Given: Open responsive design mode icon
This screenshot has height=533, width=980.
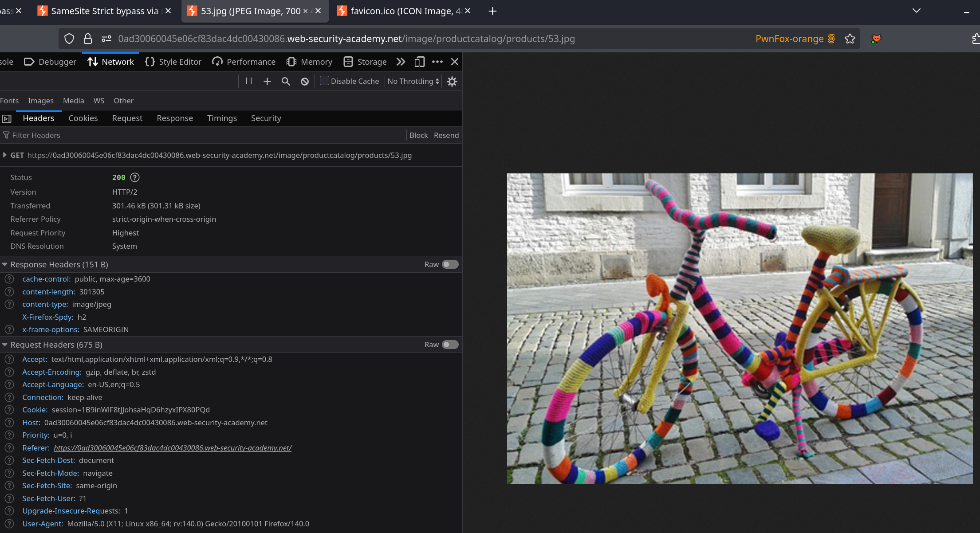Looking at the screenshot, I should click(419, 62).
